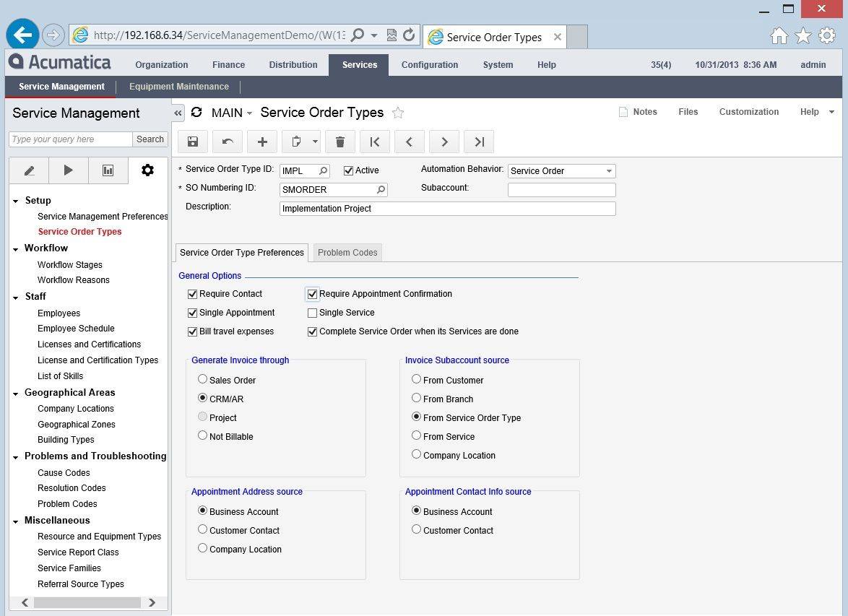Select Sales Order under Generate Invoice through
The image size is (848, 616).
202,378
